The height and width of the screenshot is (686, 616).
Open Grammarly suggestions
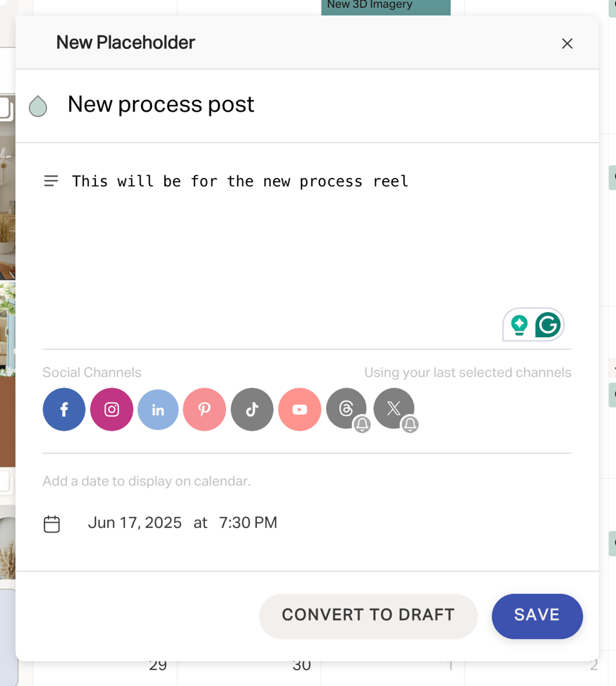pos(547,325)
